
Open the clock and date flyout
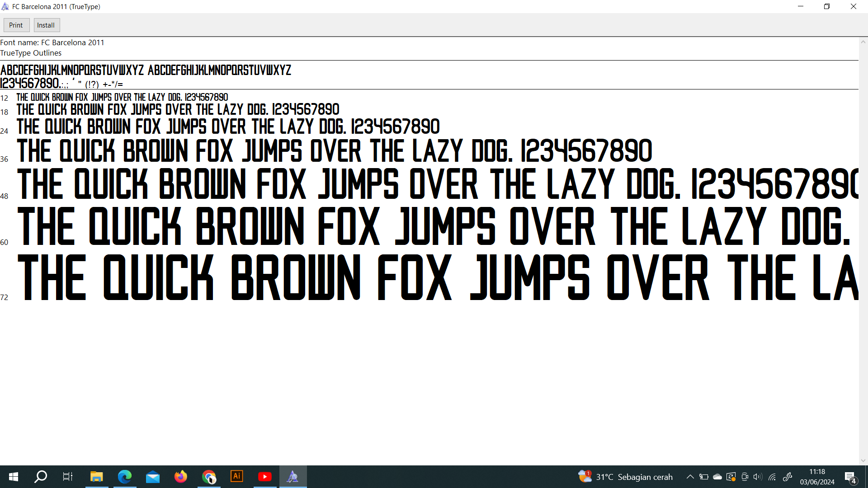tap(817, 477)
